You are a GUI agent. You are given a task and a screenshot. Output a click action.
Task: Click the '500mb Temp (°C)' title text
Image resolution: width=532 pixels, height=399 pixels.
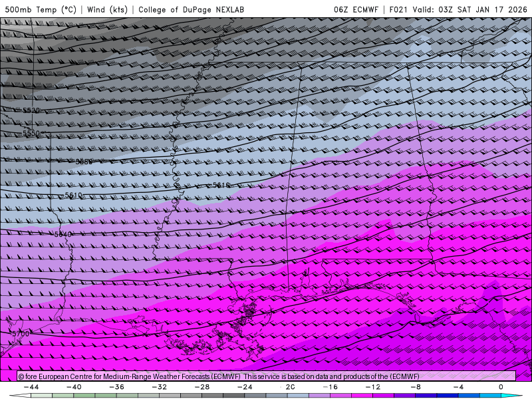click(x=41, y=9)
